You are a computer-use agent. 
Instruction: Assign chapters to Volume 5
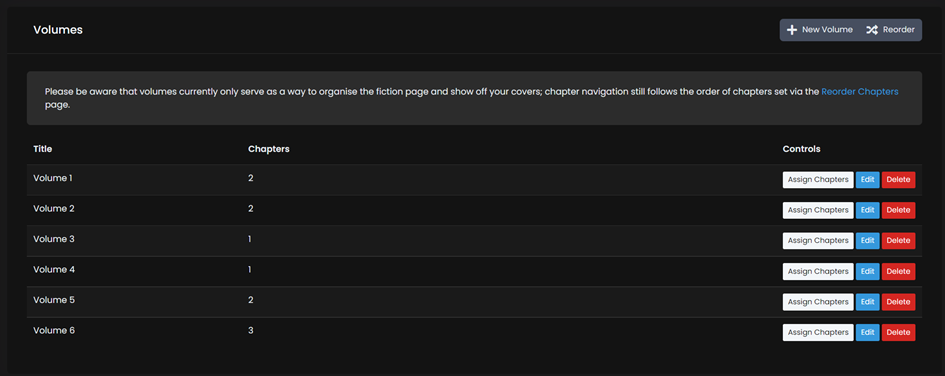(x=818, y=302)
